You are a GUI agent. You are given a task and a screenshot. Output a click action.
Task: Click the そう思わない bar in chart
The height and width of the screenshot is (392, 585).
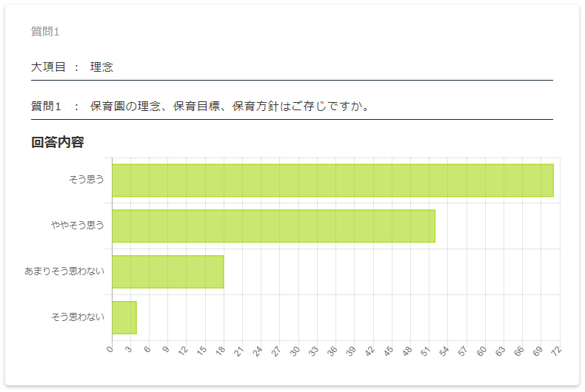[x=124, y=317]
